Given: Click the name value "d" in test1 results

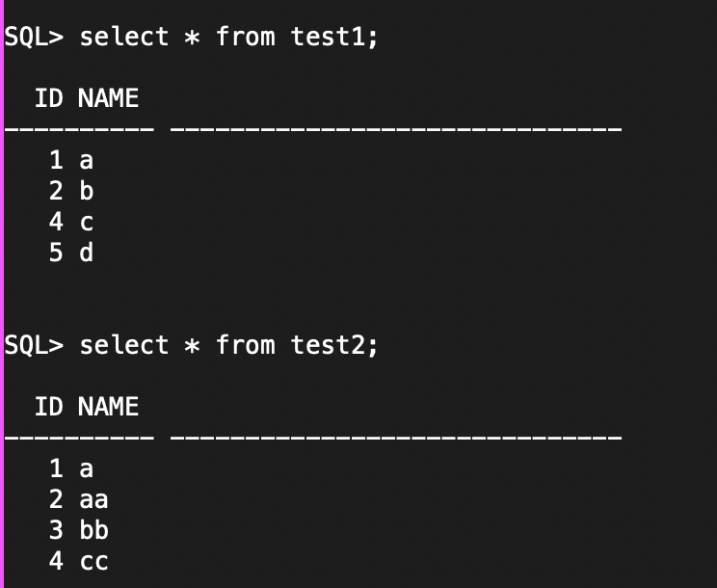Looking at the screenshot, I should 86,253.
